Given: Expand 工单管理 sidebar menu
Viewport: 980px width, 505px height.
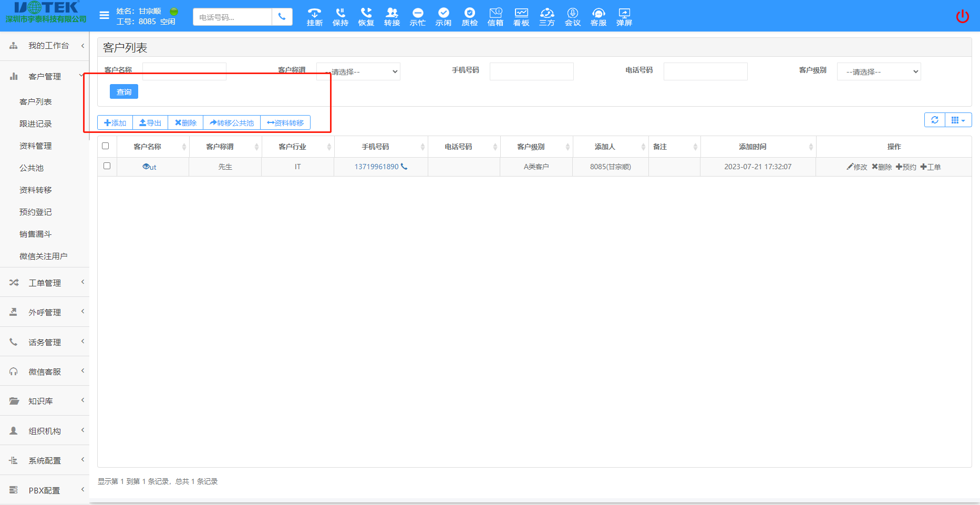Looking at the screenshot, I should 45,283.
